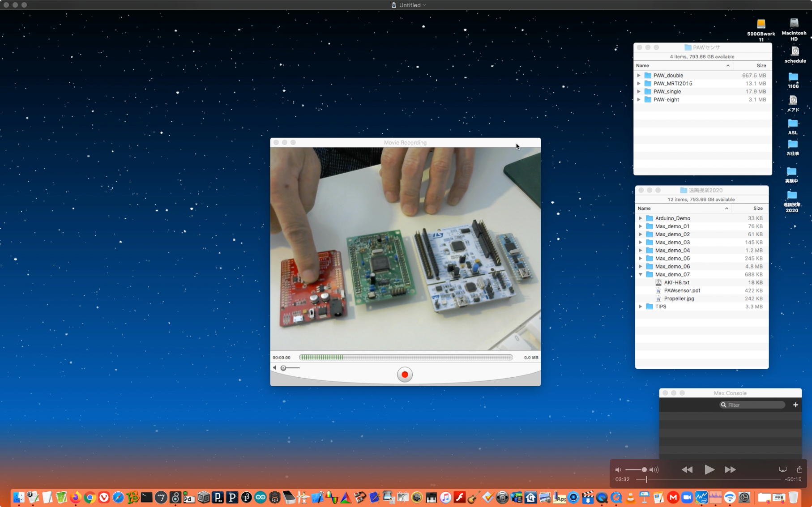Image resolution: width=812 pixels, height=507 pixels.
Task: Select the ASL folder on desktop
Action: click(793, 127)
